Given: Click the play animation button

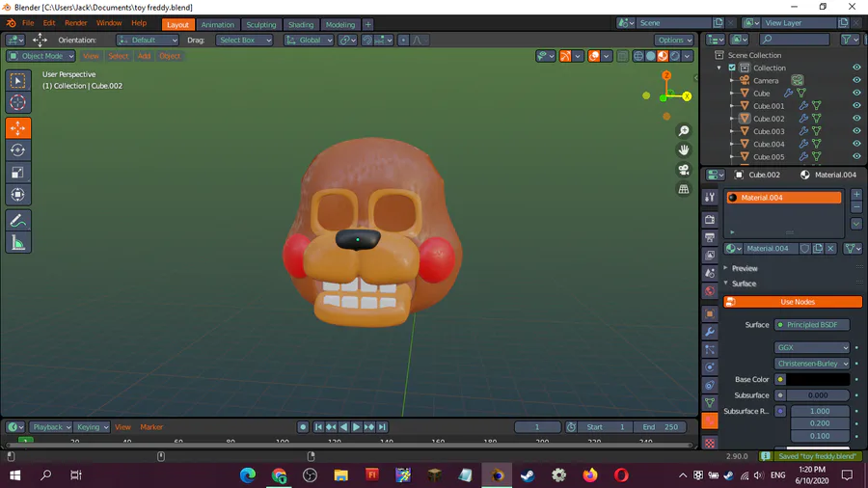Looking at the screenshot, I should click(x=356, y=427).
